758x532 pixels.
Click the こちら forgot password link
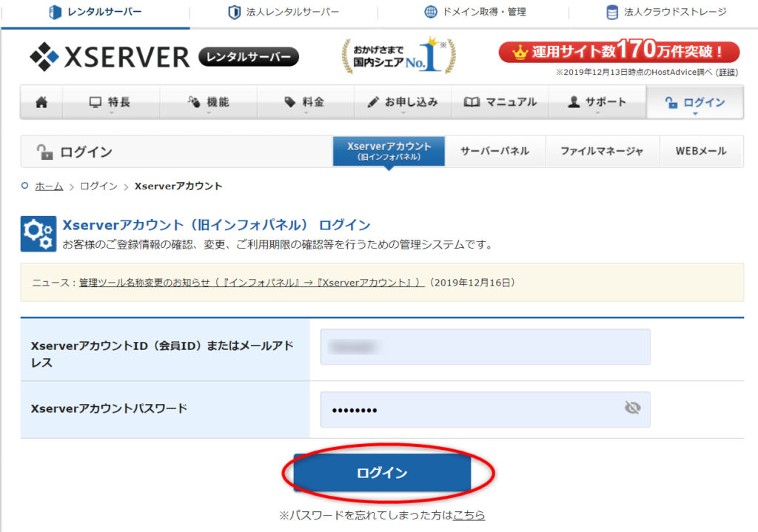[x=469, y=515]
